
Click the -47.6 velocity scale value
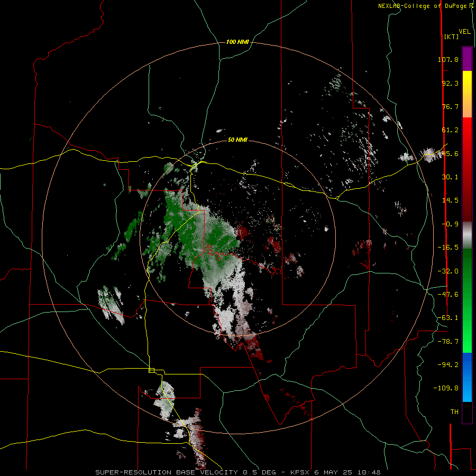448,295
